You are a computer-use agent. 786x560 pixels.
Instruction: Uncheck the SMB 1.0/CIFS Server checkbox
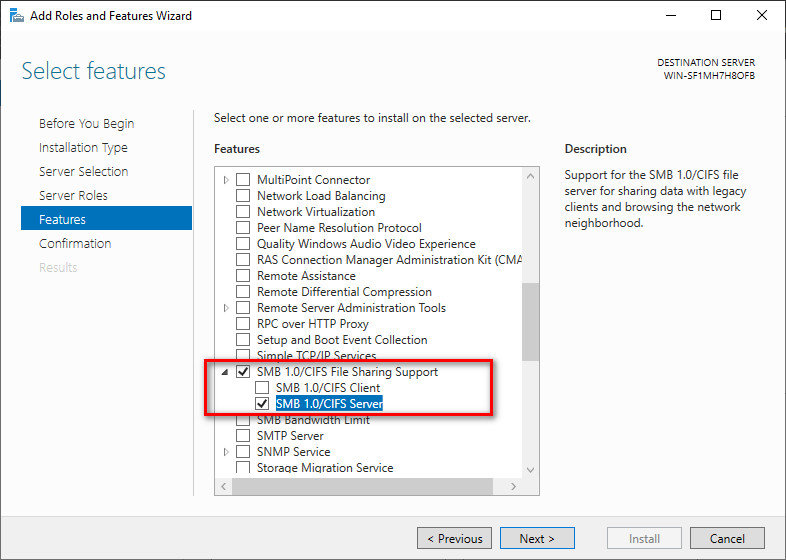point(262,404)
